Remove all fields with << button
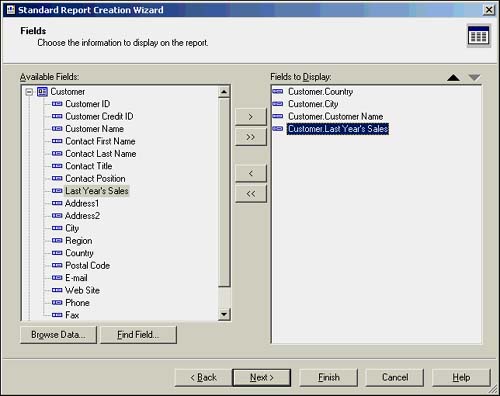The width and height of the screenshot is (500, 396). [251, 194]
